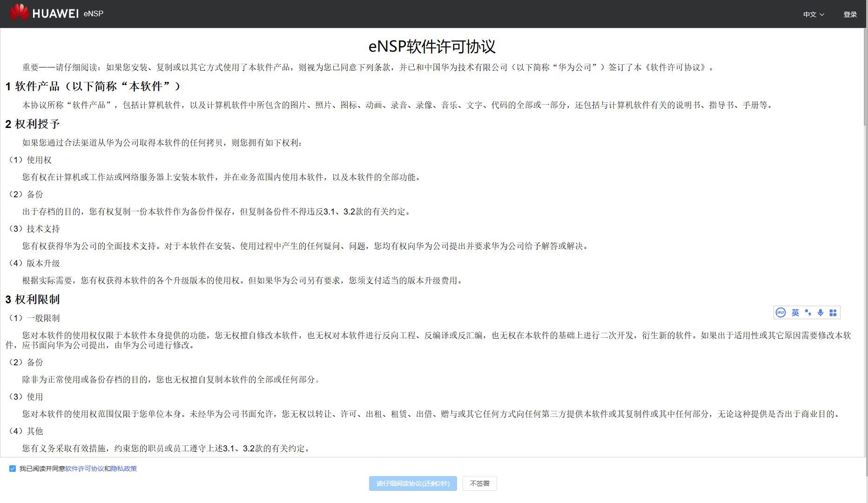Click the （3）技术支持 subheading
868x503 pixels.
pyautogui.click(x=34, y=229)
